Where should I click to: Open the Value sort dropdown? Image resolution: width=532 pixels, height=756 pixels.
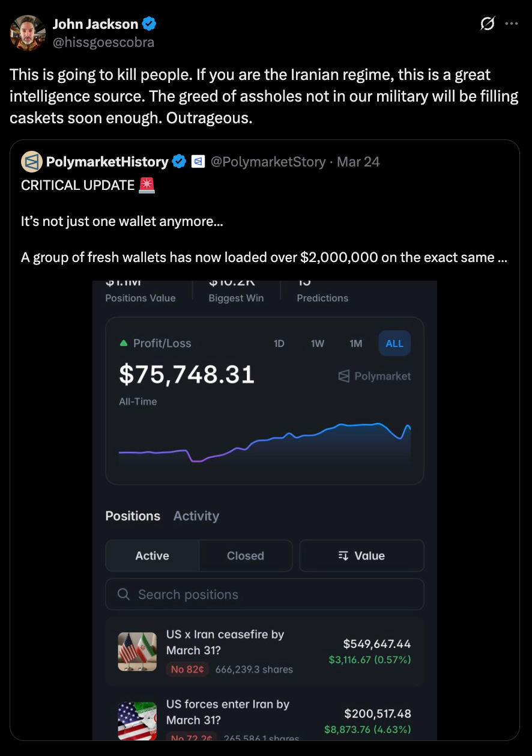(361, 556)
